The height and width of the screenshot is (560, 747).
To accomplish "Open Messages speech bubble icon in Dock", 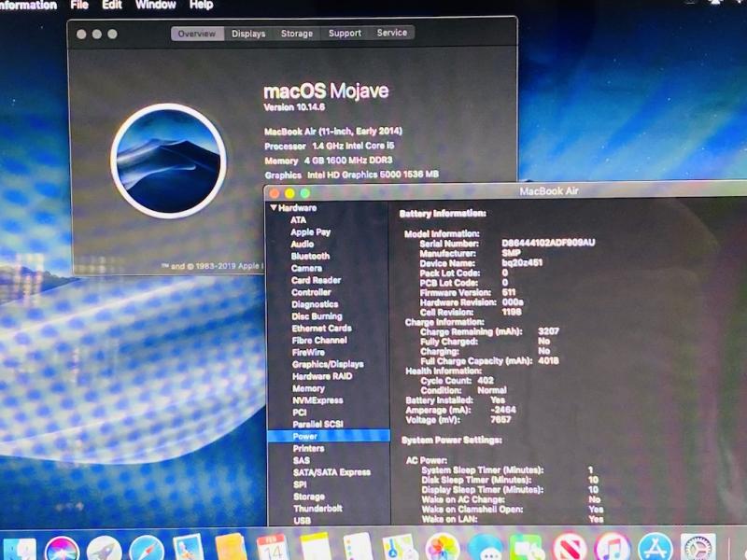I will coord(485,549).
